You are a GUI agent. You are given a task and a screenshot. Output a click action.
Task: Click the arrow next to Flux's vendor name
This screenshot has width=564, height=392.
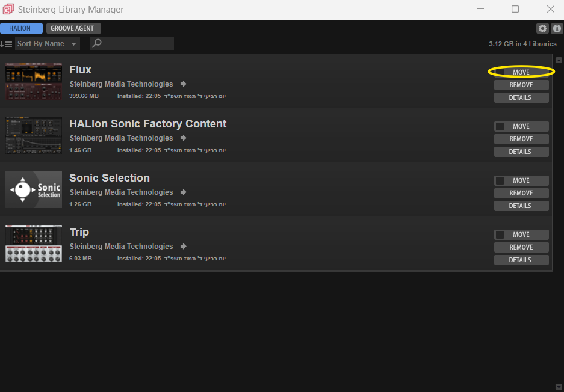[184, 84]
